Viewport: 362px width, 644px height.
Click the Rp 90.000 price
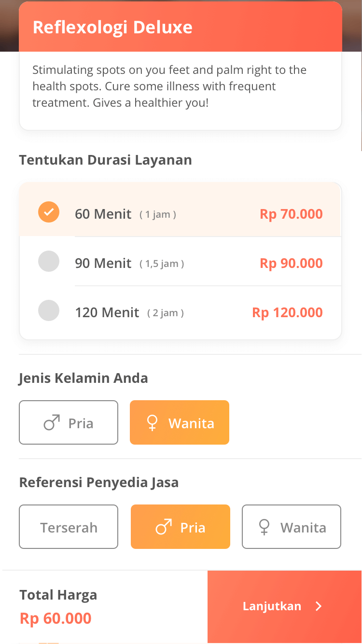coord(291,263)
